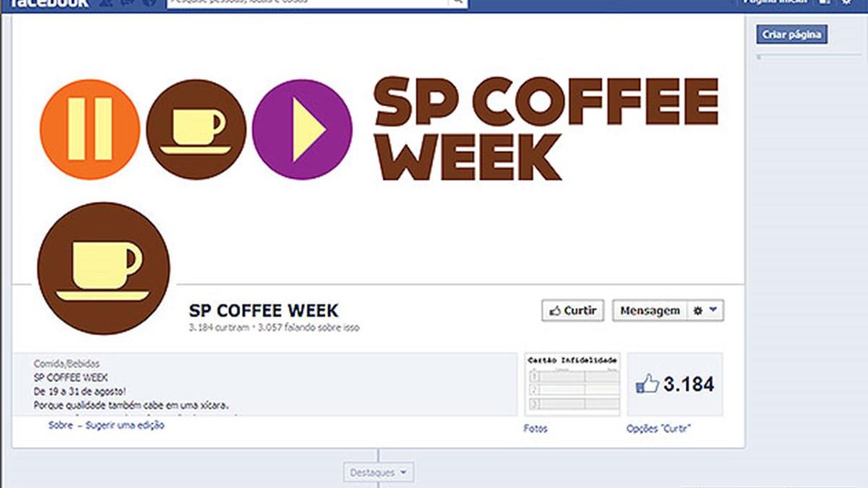The image size is (868, 488).
Task: Expand the Destaques dropdown
Action: coord(378,473)
